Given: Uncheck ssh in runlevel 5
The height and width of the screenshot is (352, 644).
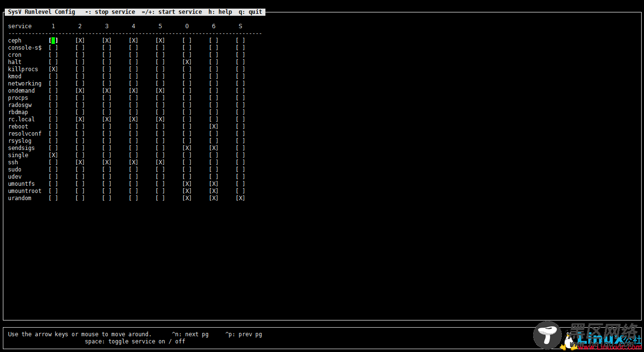Looking at the screenshot, I should click(160, 162).
